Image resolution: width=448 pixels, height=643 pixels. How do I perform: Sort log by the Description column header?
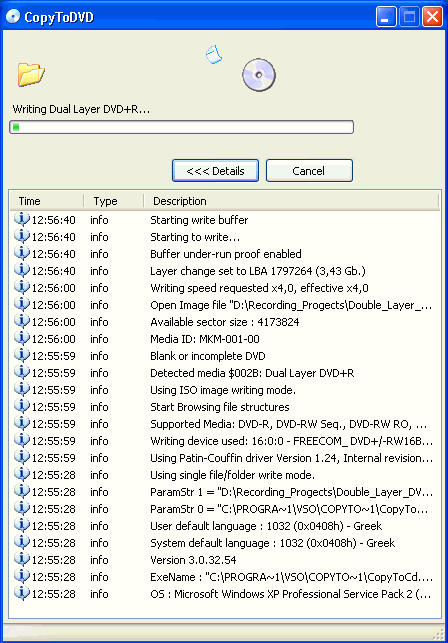[x=291, y=201]
